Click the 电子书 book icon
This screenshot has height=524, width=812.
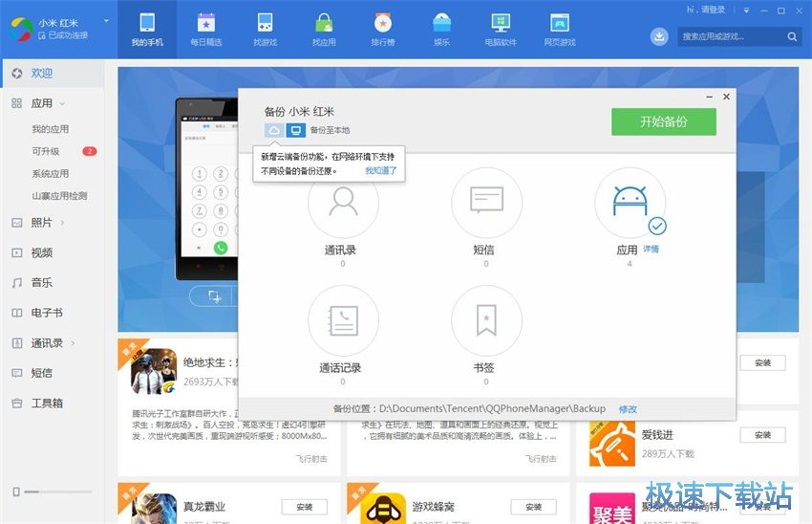17,313
